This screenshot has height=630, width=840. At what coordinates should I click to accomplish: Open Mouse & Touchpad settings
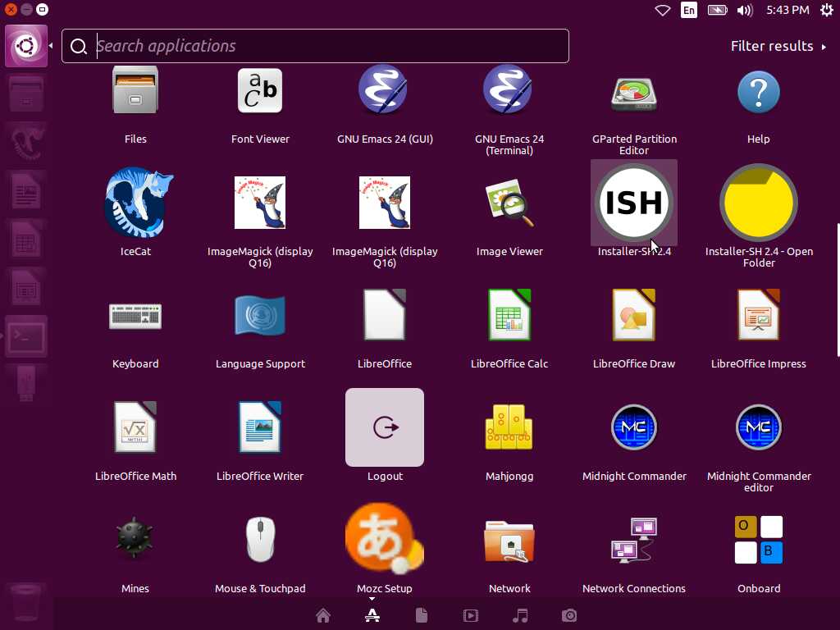point(260,540)
